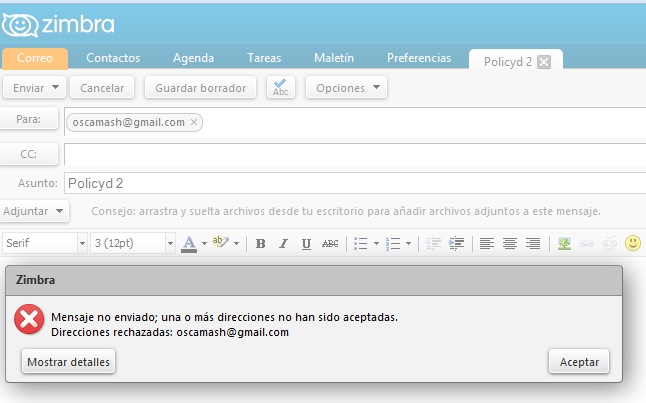Close the Policyd 2 tab
Screen dimensions: 646x403
[x=544, y=62]
